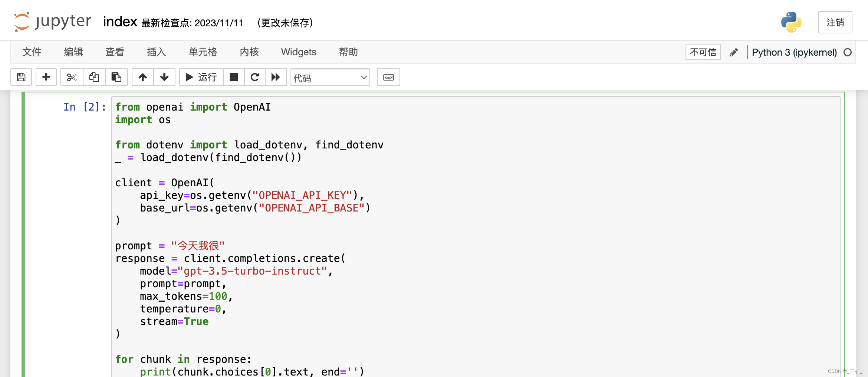The width and height of the screenshot is (868, 377).
Task: Rename the notebook title index
Action: coord(120,22)
